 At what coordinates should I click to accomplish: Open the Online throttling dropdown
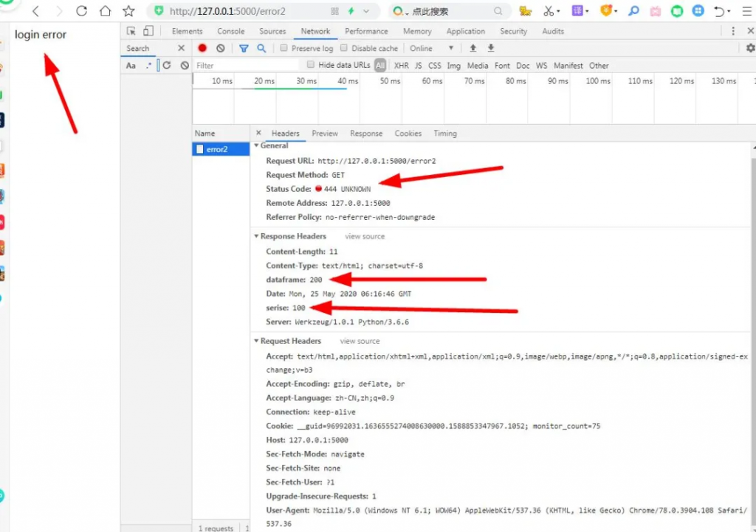click(x=431, y=48)
